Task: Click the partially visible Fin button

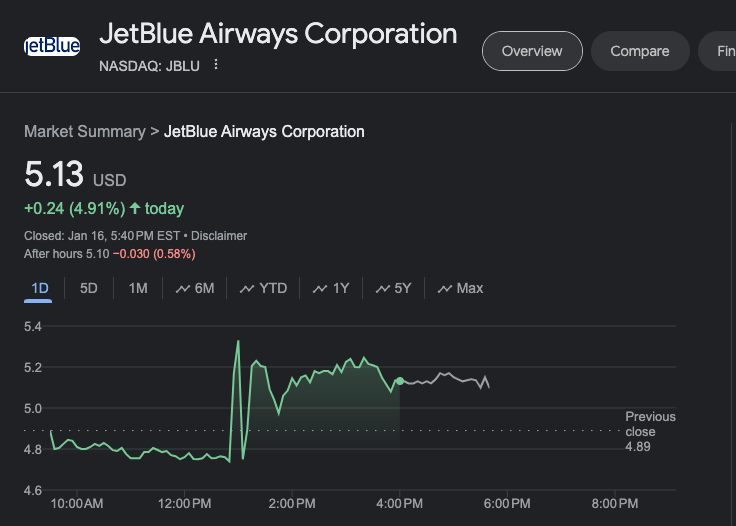Action: click(x=719, y=51)
